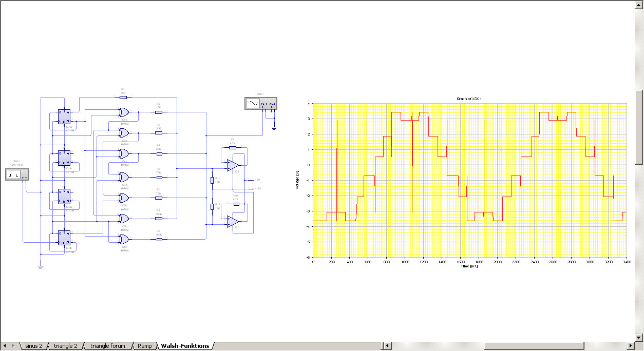Image resolution: width=644 pixels, height=351 pixels.
Task: Select the IC3b D flip-flop
Action: [64, 238]
